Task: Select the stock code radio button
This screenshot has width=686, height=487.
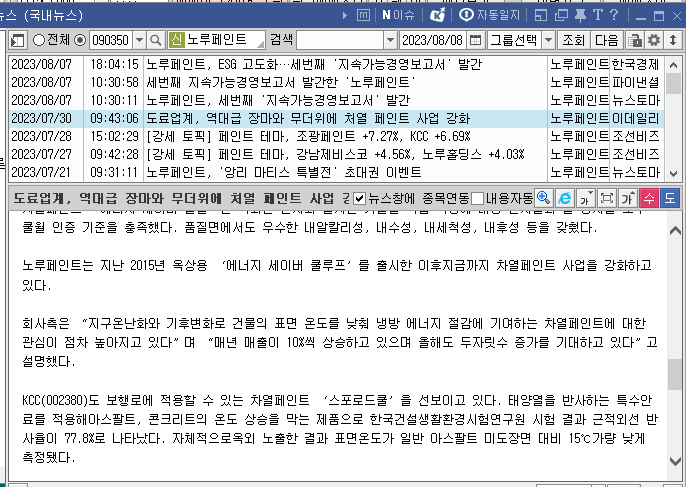Action: click(80, 40)
